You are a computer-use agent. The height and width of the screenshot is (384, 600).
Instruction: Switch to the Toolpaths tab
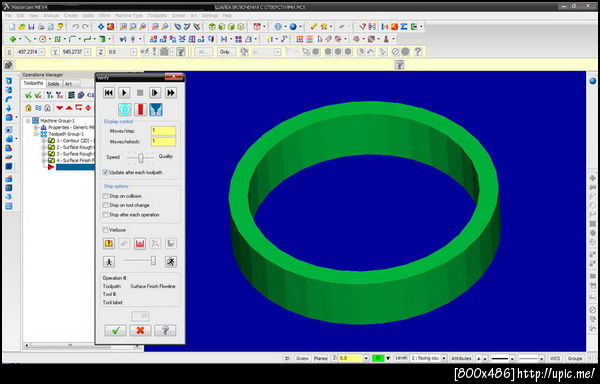pyautogui.click(x=33, y=83)
